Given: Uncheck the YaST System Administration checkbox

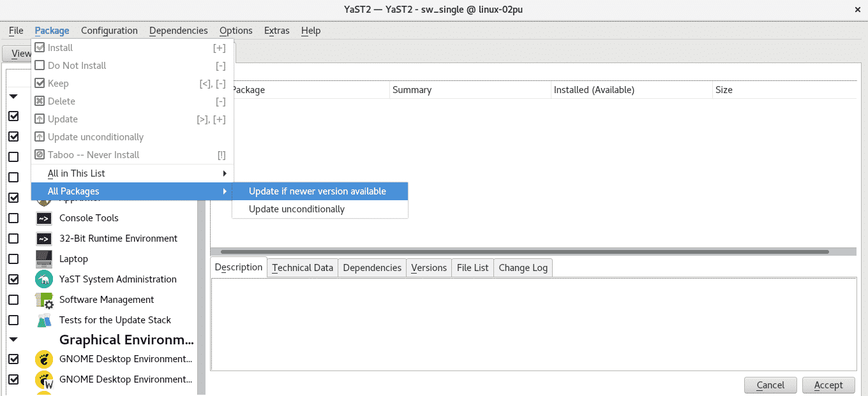Looking at the screenshot, I should 13,279.
